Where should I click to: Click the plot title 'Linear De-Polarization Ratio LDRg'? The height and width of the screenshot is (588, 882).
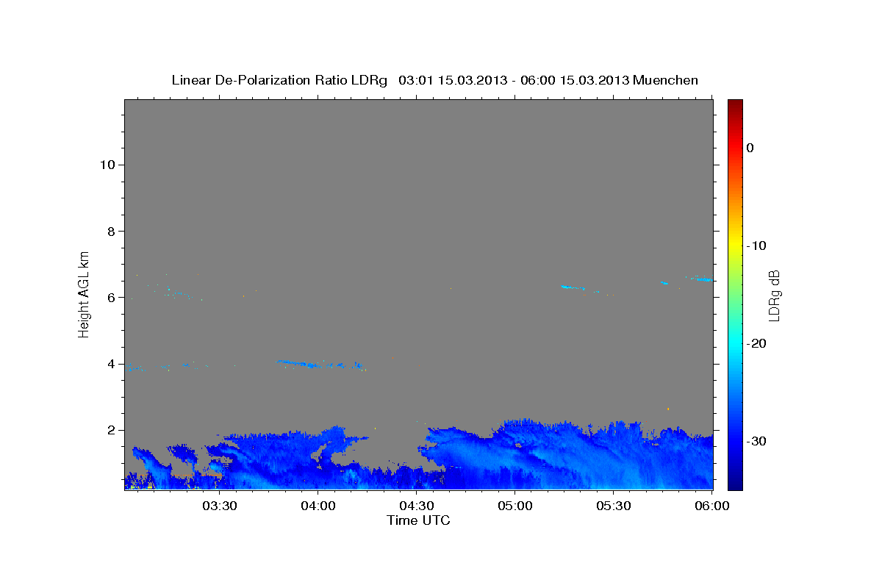click(279, 80)
